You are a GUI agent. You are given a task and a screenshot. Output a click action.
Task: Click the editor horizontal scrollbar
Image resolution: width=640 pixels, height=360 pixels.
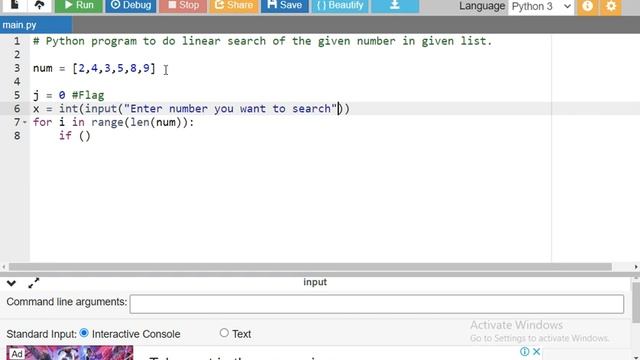[310, 267]
